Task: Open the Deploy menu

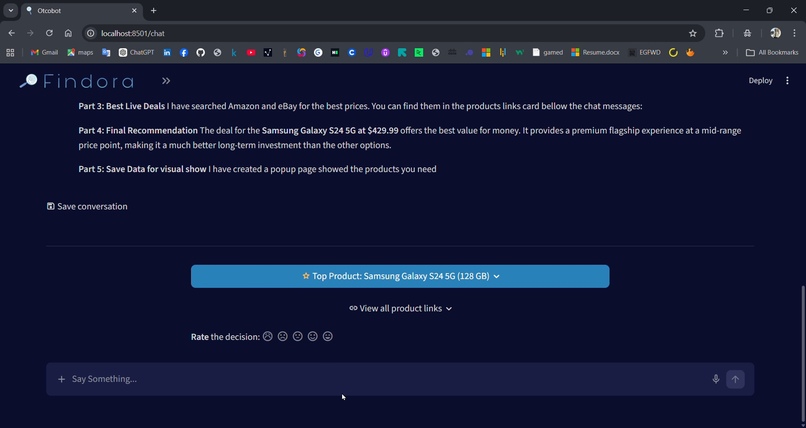Action: 760,81
